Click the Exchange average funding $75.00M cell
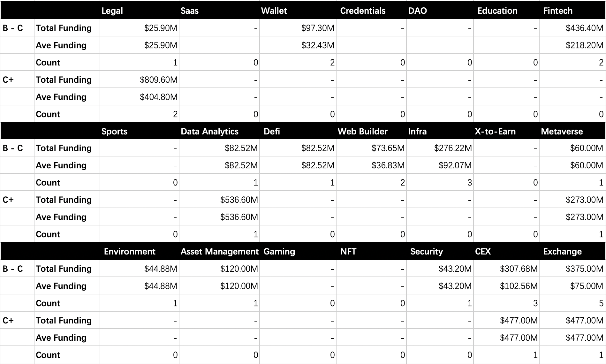606x364 pixels. pyautogui.click(x=572, y=286)
